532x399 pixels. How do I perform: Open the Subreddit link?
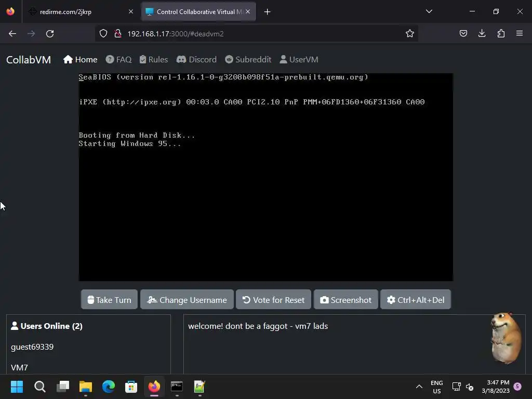[248, 60]
